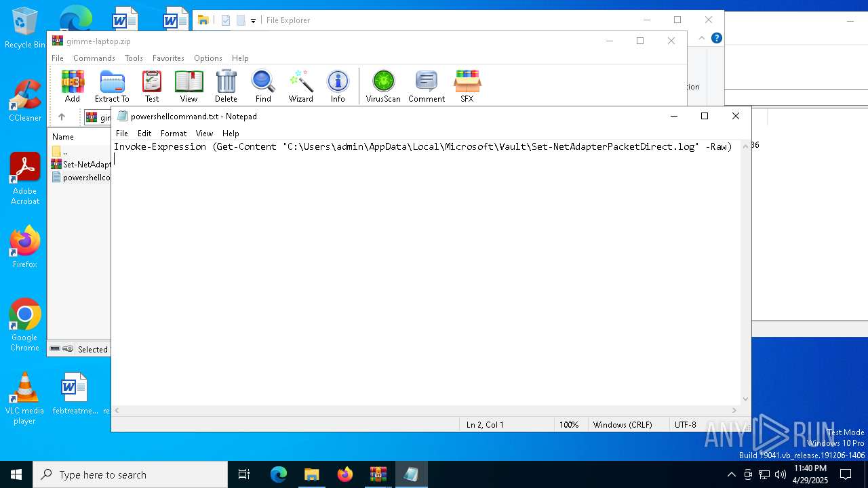Go up one folder in WinRAR
The image size is (868, 488).
click(x=62, y=117)
